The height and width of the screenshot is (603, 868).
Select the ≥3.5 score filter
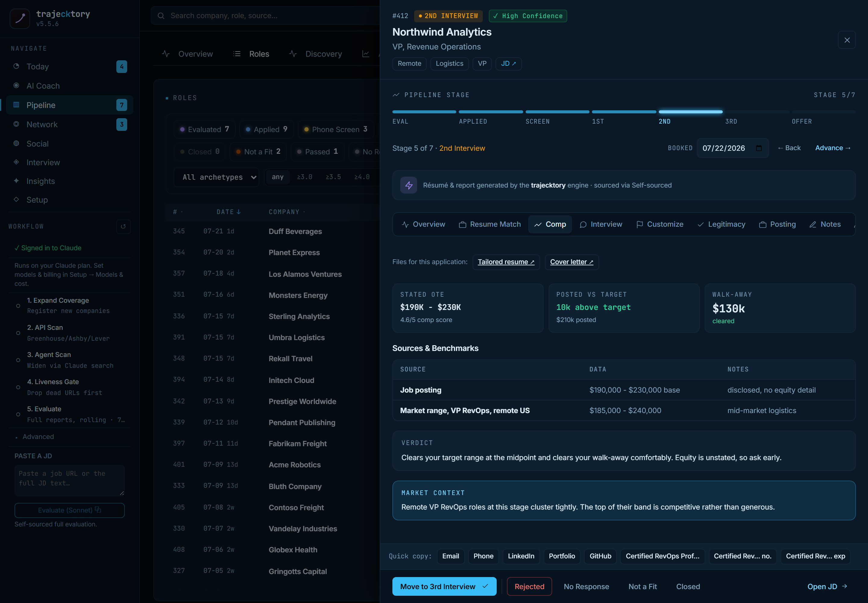coord(333,177)
